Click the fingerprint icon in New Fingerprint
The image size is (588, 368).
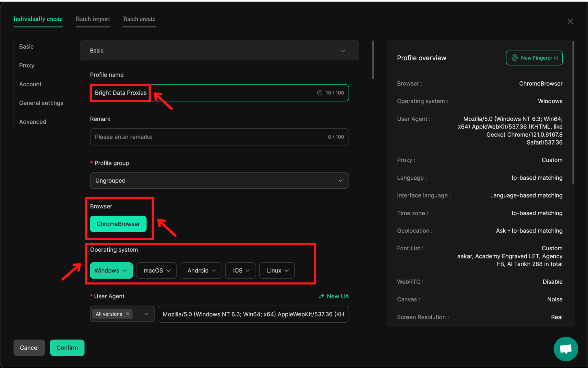(x=514, y=58)
